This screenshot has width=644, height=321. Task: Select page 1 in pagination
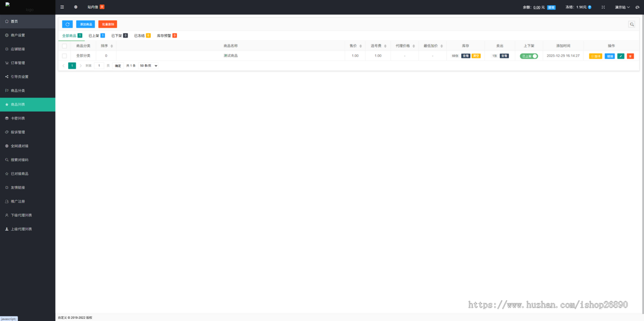coord(72,65)
